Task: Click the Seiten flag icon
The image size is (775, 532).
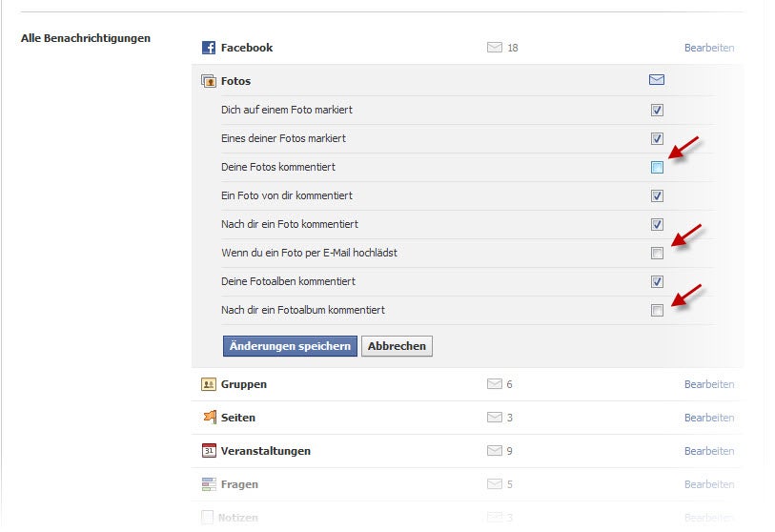Action: (x=210, y=418)
